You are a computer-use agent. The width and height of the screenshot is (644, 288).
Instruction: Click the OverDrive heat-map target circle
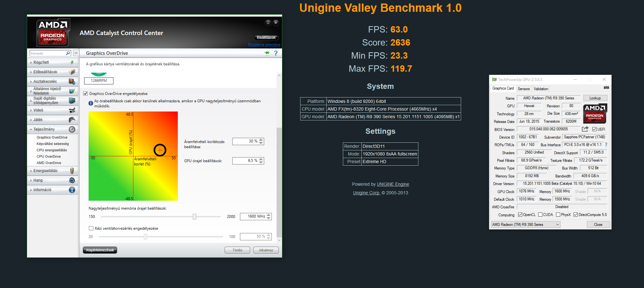point(160,150)
